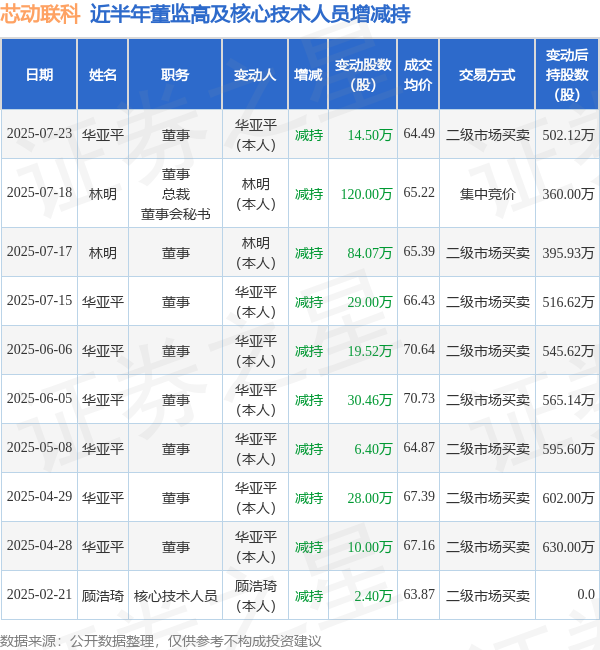Viewport: 600px width, 650px height.
Task: Click the share change 10.00万
Action: (369, 547)
